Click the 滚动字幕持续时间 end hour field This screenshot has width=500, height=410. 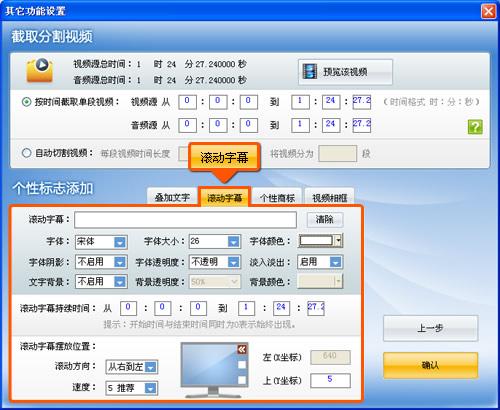tap(247, 308)
